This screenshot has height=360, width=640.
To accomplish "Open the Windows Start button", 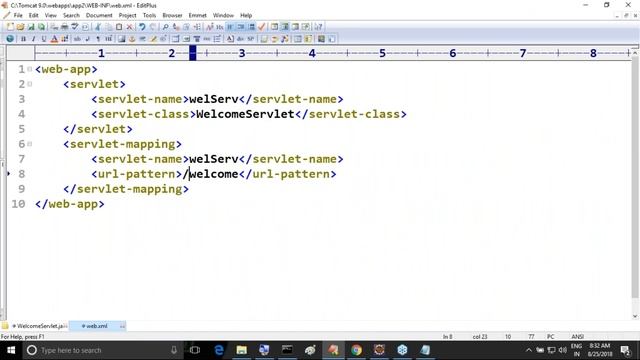I will click(x=11, y=350).
